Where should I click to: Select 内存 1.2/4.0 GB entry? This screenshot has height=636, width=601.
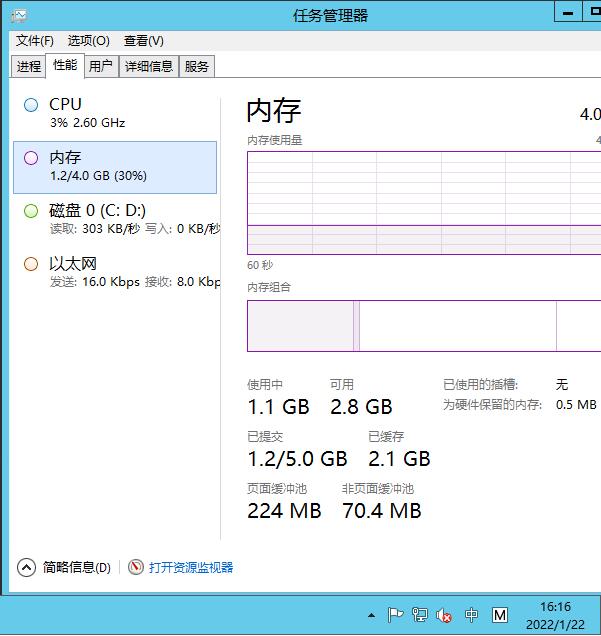pos(115,167)
